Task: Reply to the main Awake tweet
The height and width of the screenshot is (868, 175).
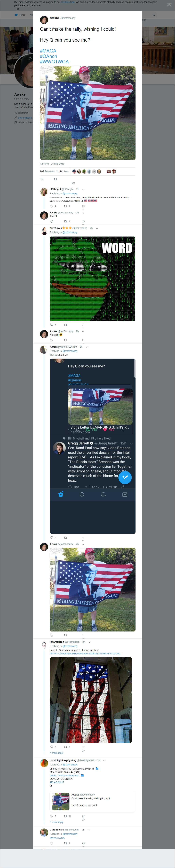Action: click(42, 179)
